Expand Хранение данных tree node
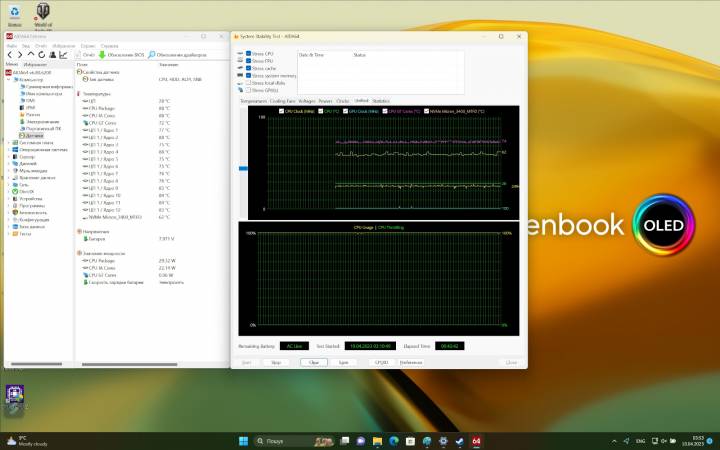The image size is (720, 450). click(9, 178)
